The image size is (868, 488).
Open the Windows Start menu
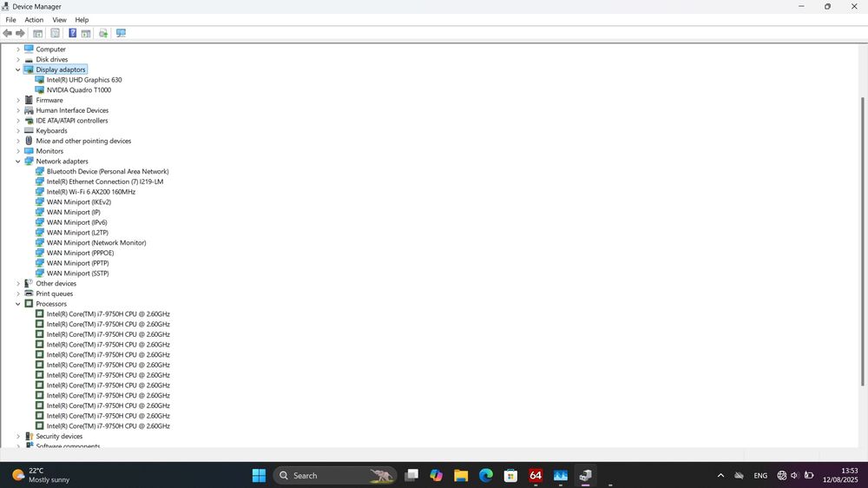point(259,475)
